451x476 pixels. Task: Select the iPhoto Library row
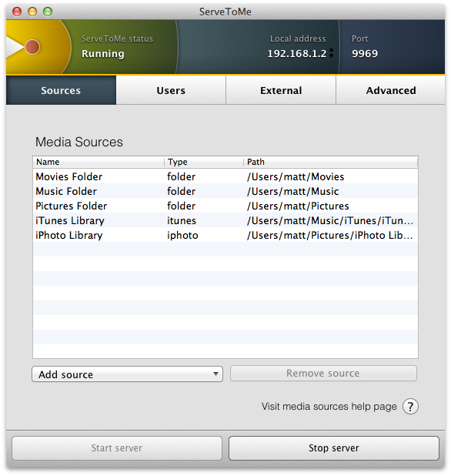click(x=225, y=235)
